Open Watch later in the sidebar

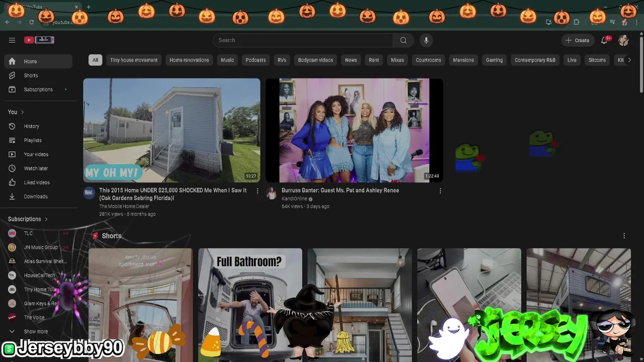38,168
